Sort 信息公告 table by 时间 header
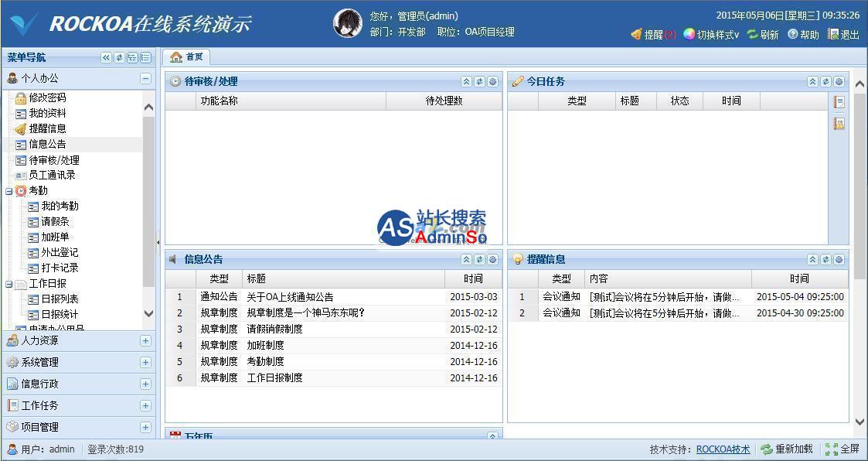 473,278
